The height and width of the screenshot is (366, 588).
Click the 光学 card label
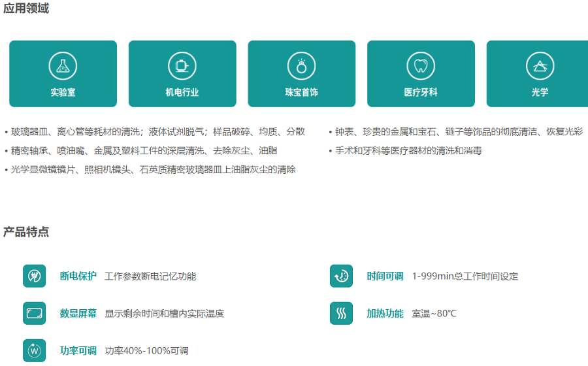pyautogui.click(x=540, y=93)
